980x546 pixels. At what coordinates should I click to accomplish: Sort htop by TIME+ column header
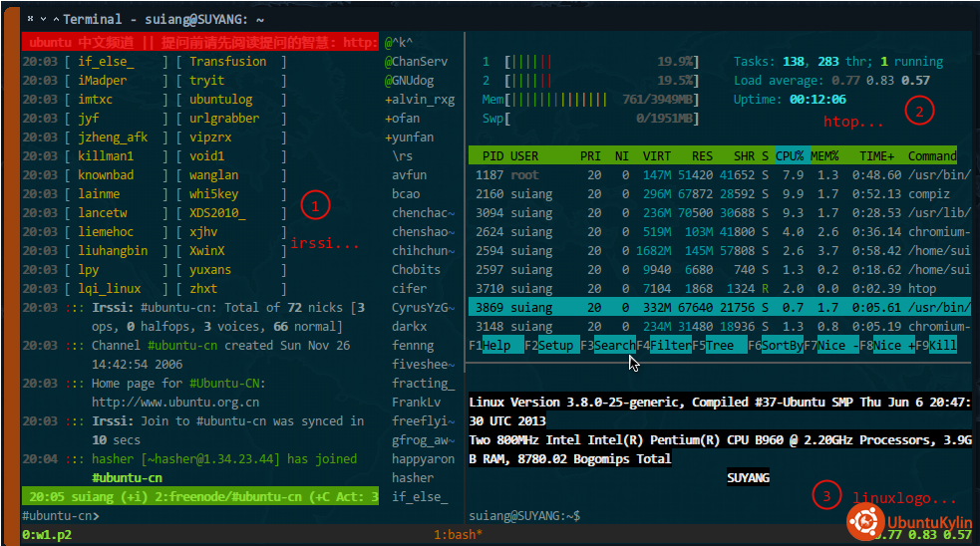[x=876, y=156]
